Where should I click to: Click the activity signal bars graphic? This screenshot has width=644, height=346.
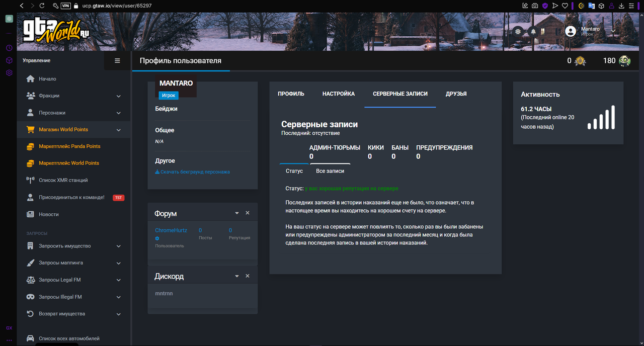pos(601,117)
